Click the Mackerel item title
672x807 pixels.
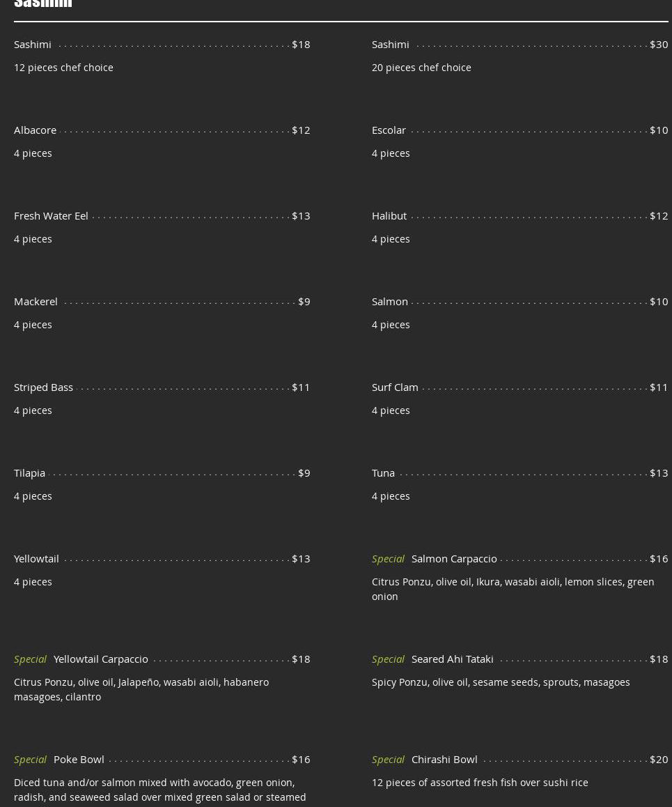[36, 301]
